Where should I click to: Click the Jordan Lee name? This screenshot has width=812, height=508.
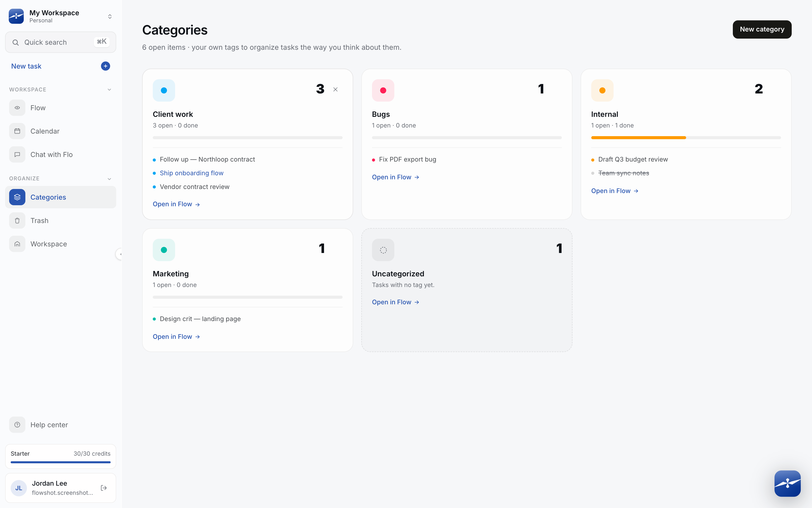pyautogui.click(x=49, y=483)
